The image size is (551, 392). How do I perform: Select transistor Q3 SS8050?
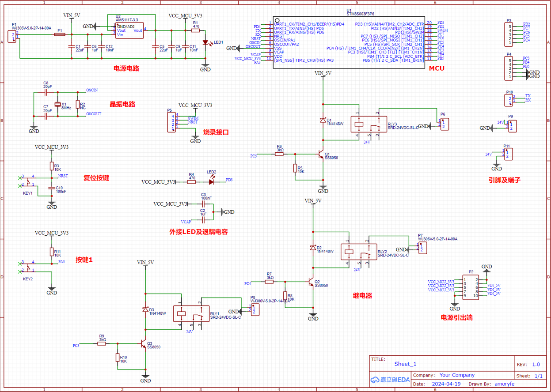pyautogui.click(x=143, y=344)
